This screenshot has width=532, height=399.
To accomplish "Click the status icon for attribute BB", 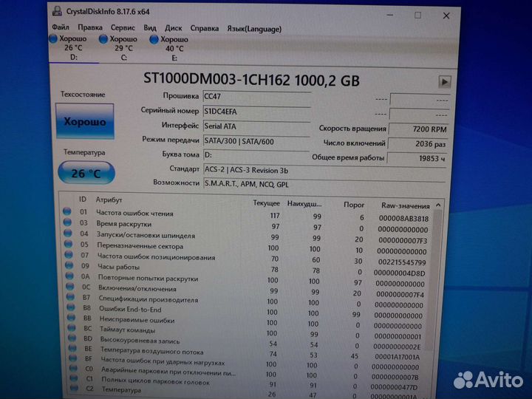I will pos(71,318).
